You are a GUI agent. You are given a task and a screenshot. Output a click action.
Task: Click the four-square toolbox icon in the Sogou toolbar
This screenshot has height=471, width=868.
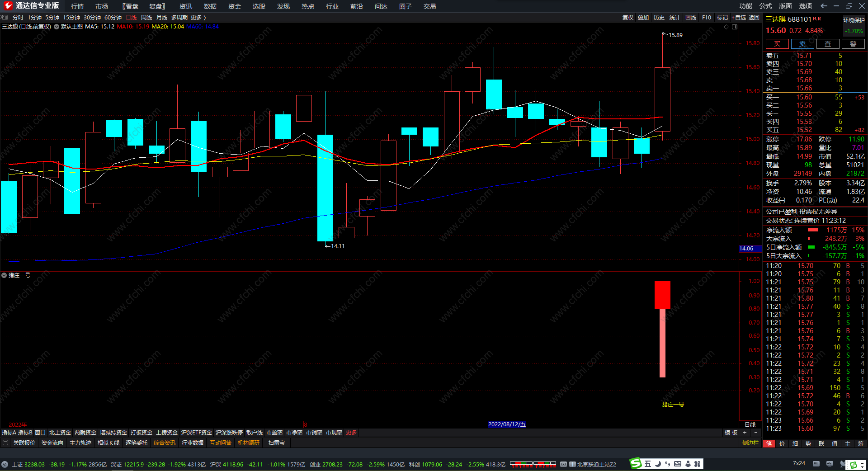[698, 464]
